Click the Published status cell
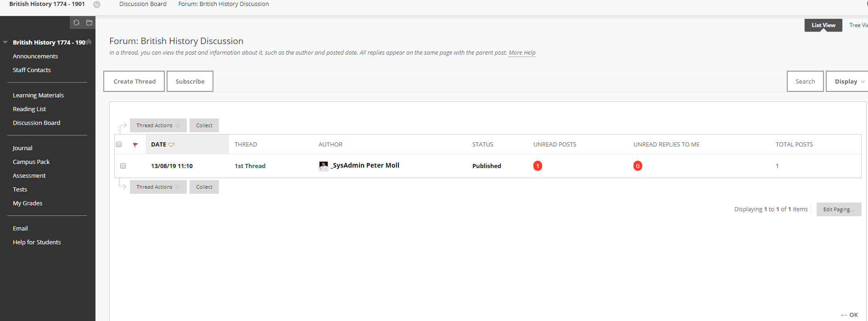This screenshot has height=321, width=868. pyautogui.click(x=487, y=166)
